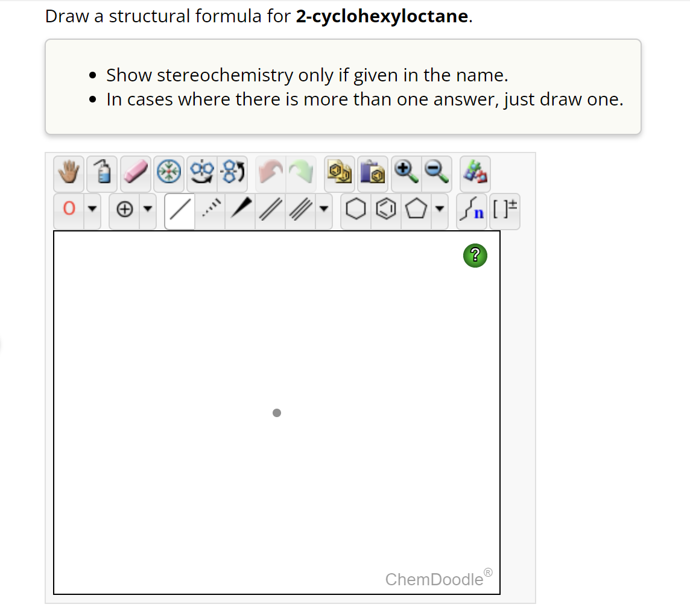
Task: Center the drawing on the canvas
Action: point(169,174)
